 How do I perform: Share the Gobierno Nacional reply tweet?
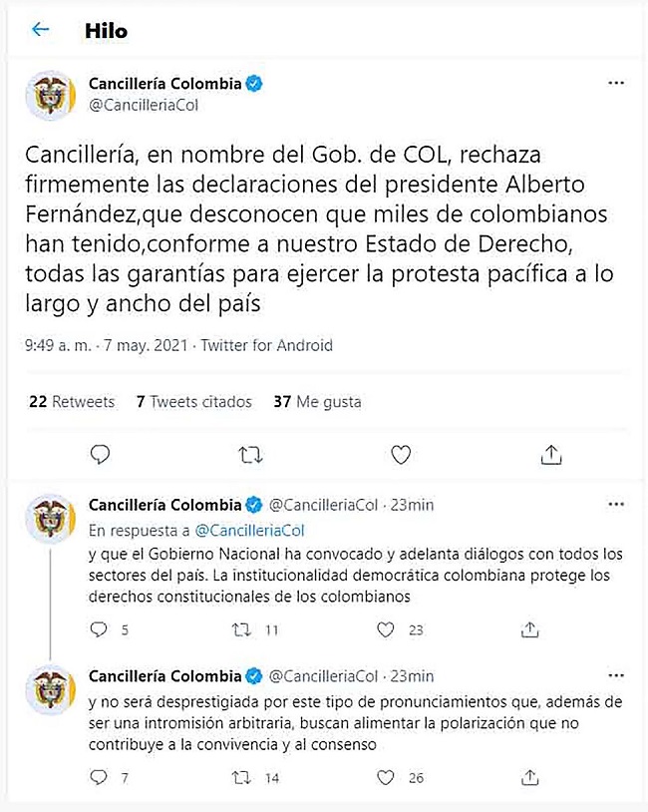click(x=529, y=629)
